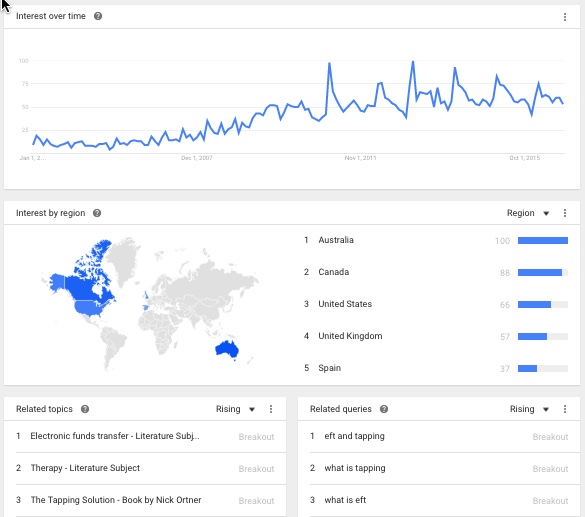Click the highest peak on the interest chart
The image size is (585, 517).
(413, 62)
